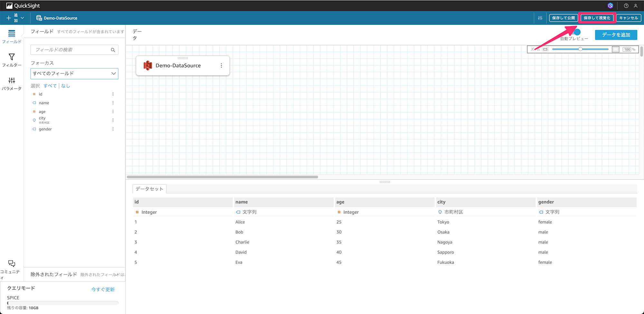Click the gender field string type icon
Image resolution: width=644 pixels, height=314 pixels.
(34, 129)
